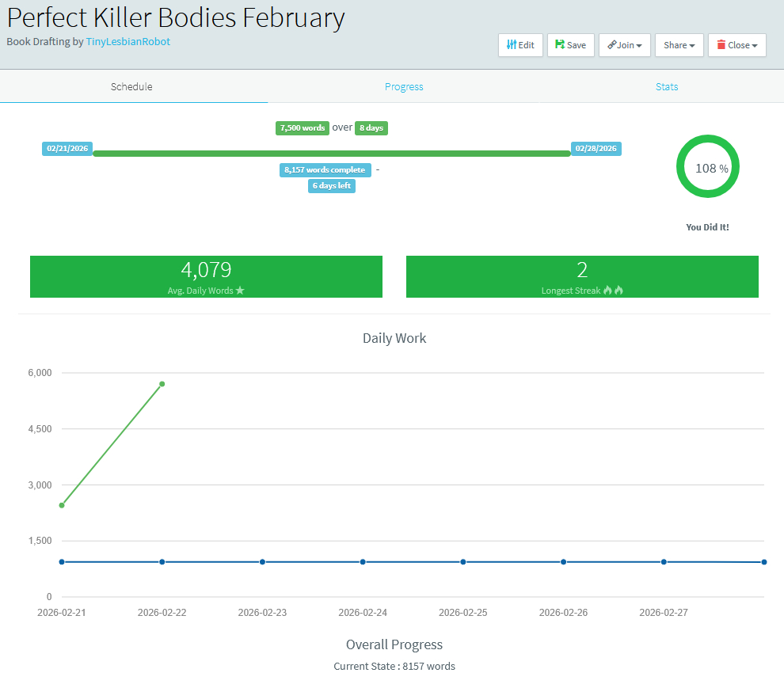Click the green data point for 2026-02-22
This screenshot has width=784, height=688.
[x=162, y=384]
